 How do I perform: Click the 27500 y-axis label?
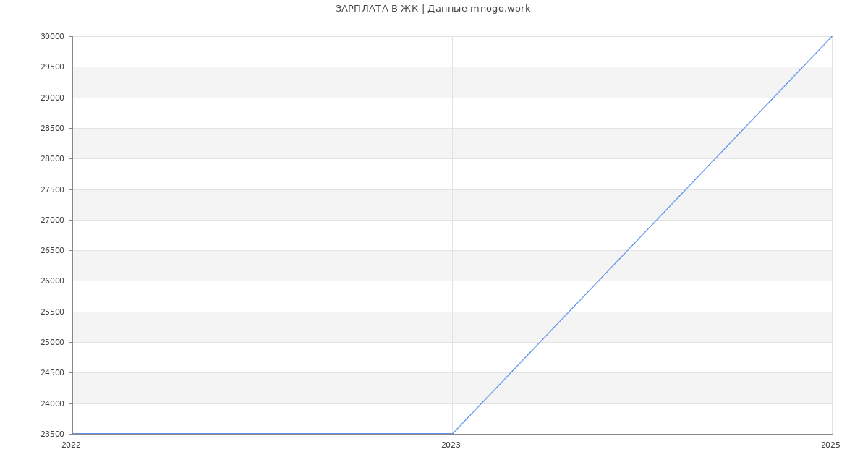coord(53,189)
